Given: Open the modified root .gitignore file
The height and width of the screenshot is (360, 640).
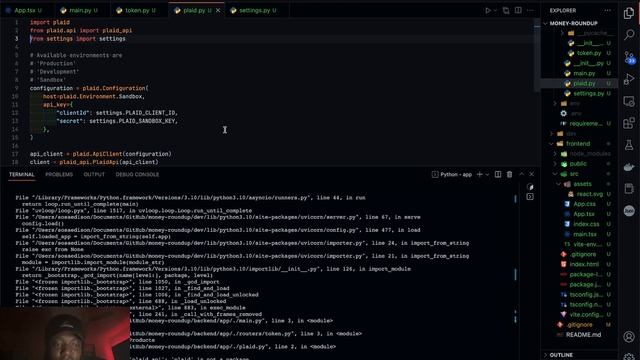Looking at the screenshot, I should (579, 325).
